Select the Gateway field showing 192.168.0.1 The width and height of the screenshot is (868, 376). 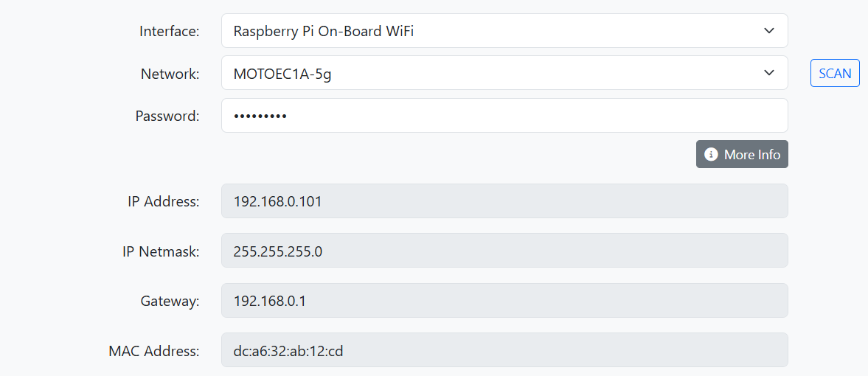[504, 301]
